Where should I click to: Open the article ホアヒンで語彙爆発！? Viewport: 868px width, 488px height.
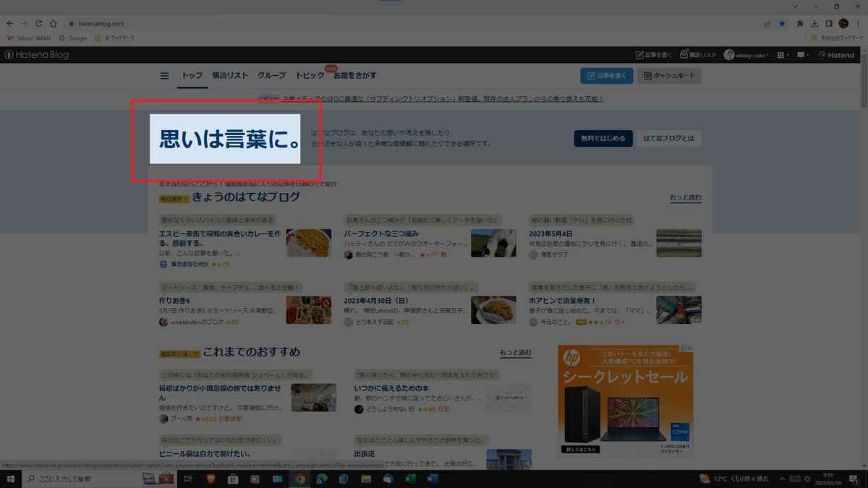click(563, 300)
